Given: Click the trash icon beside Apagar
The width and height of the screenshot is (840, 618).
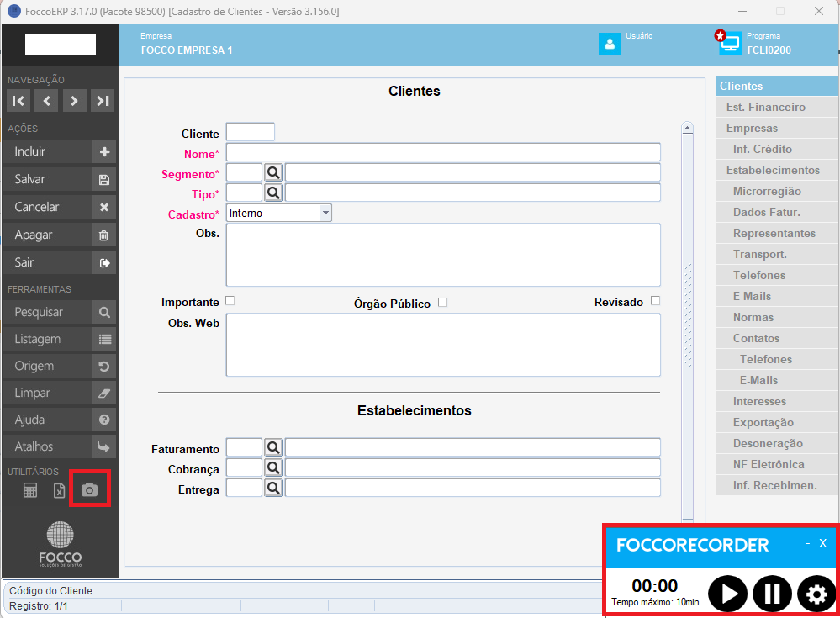Looking at the screenshot, I should pyautogui.click(x=104, y=235).
